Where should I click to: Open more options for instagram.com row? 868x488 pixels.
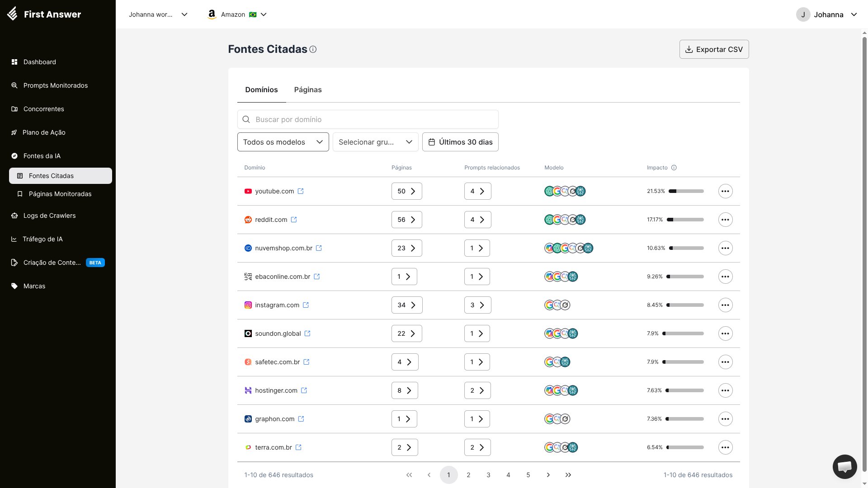[x=725, y=305]
